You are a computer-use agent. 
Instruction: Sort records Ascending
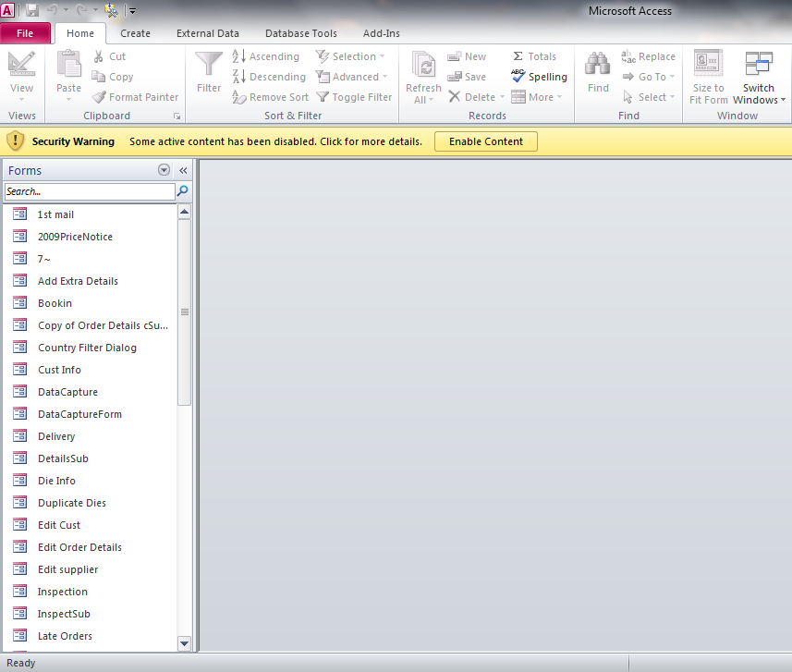pos(265,56)
